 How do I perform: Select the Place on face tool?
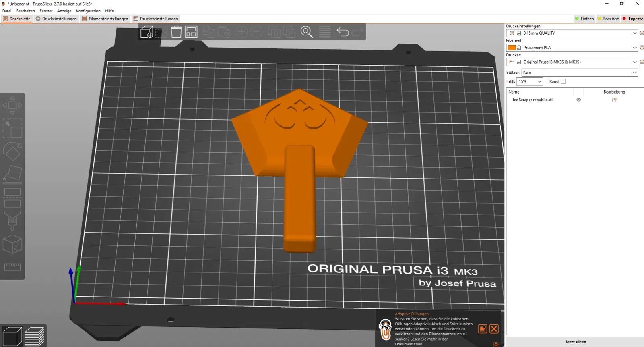tap(12, 175)
